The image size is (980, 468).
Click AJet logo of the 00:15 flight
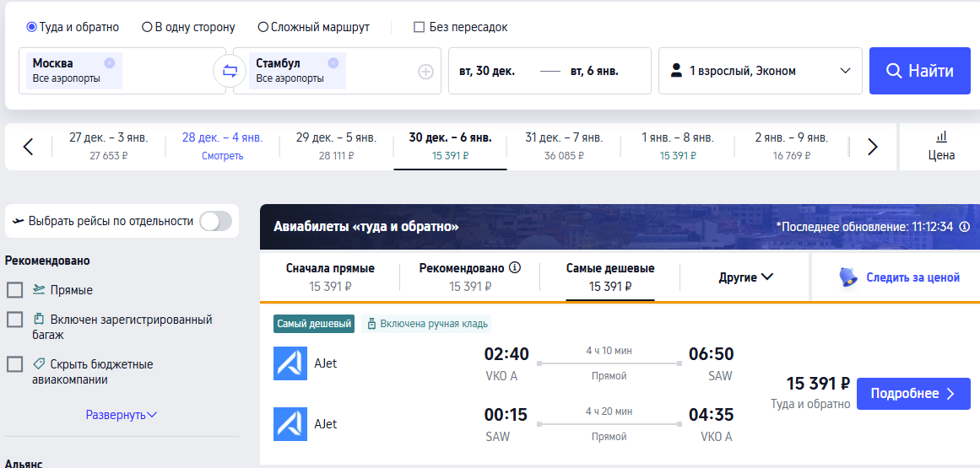(x=290, y=424)
